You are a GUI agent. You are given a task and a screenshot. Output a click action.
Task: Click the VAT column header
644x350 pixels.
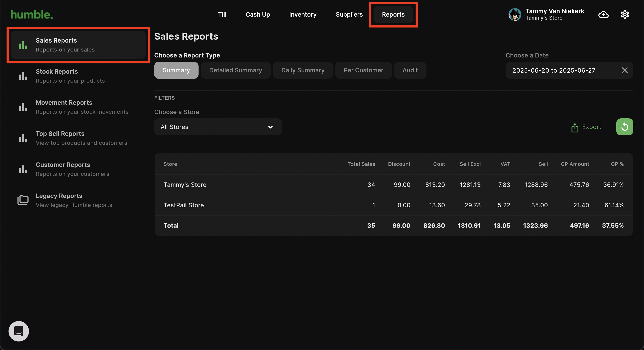(x=505, y=164)
